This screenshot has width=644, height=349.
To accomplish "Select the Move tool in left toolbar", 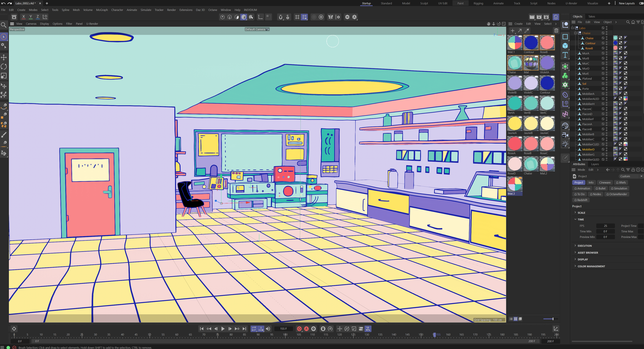I will [4, 57].
